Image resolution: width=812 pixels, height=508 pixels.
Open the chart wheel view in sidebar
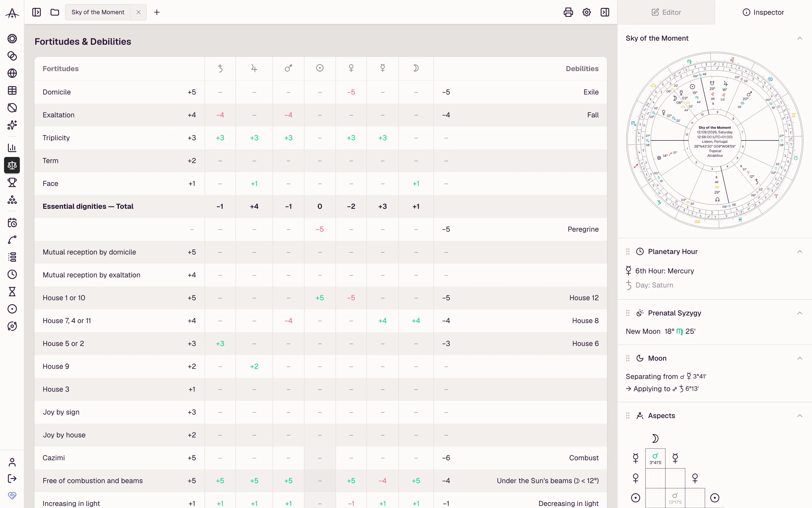12,39
